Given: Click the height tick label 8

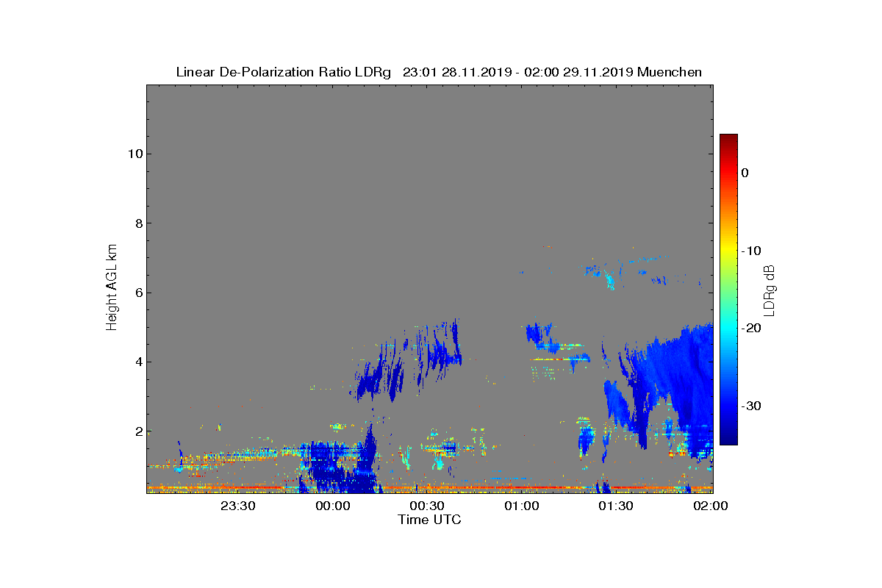Looking at the screenshot, I should (138, 223).
